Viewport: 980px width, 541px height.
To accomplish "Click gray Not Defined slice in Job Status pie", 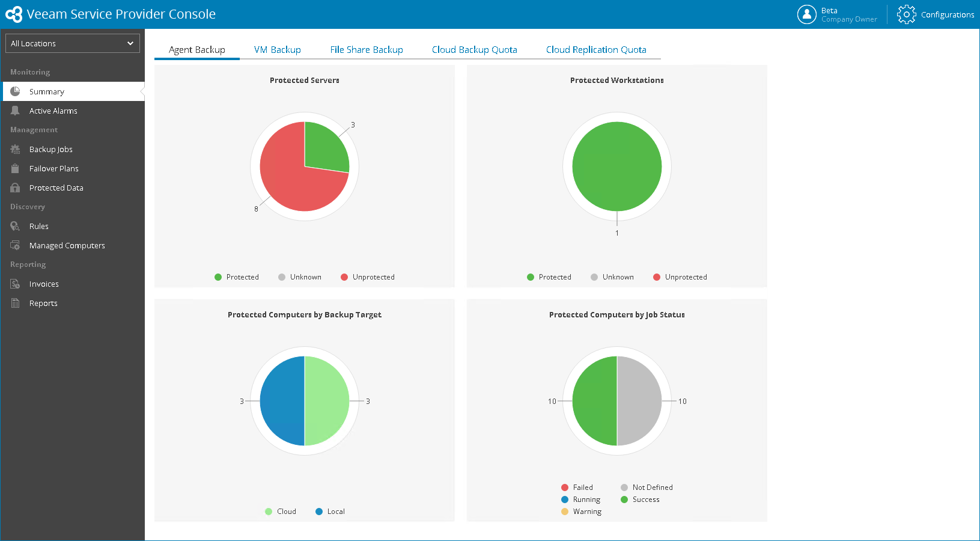I will [x=639, y=401].
